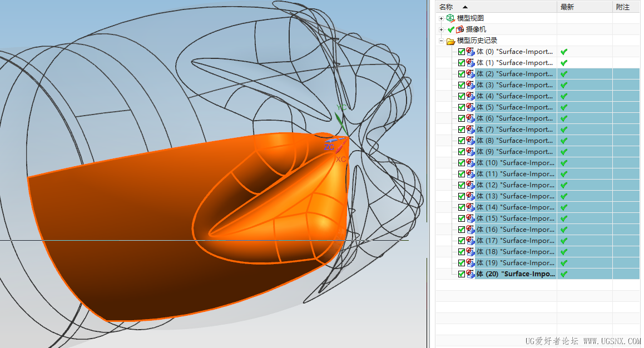644x348 pixels.
Task: Click the body feature icon of 体 (0)
Action: 470,52
